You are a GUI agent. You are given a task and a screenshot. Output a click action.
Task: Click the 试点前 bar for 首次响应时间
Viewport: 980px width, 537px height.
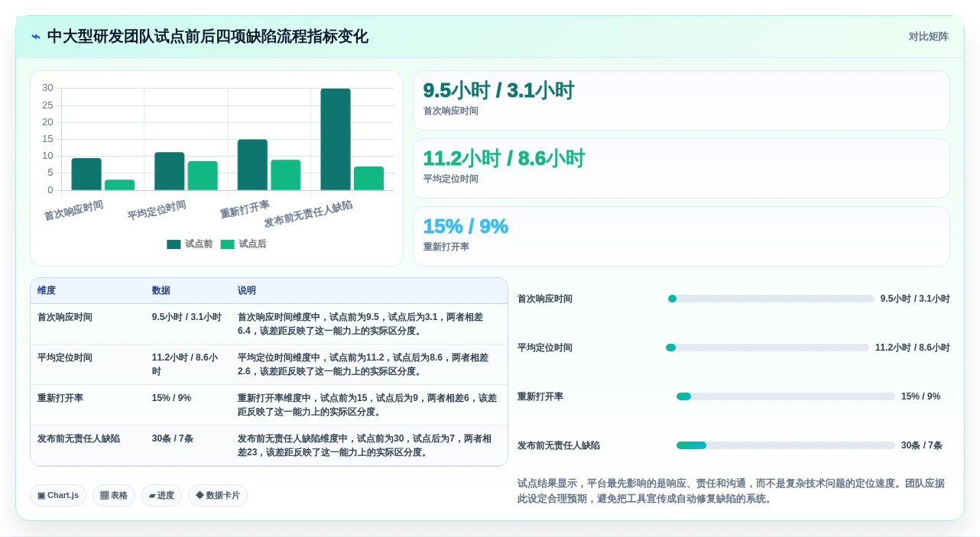point(86,174)
